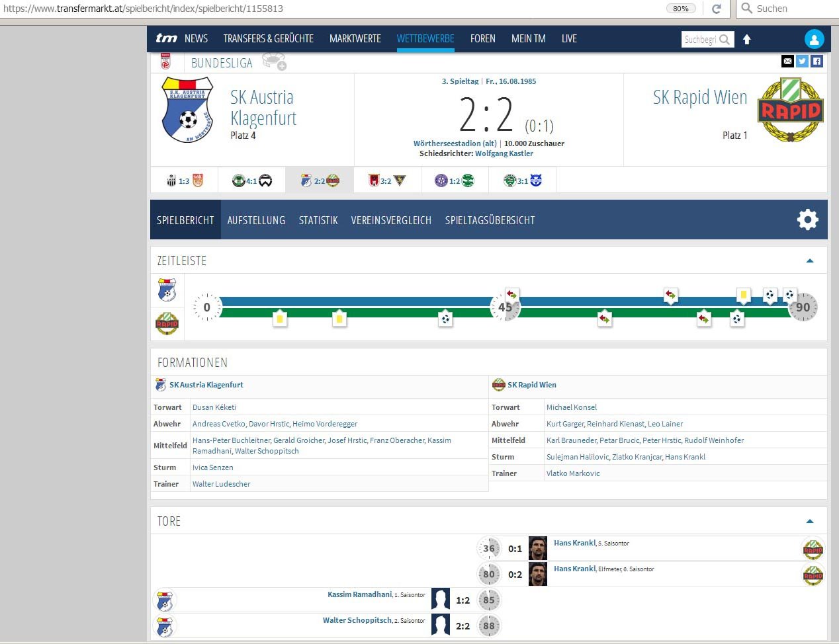
Task: Open the NEWS menu
Action: tap(196, 39)
